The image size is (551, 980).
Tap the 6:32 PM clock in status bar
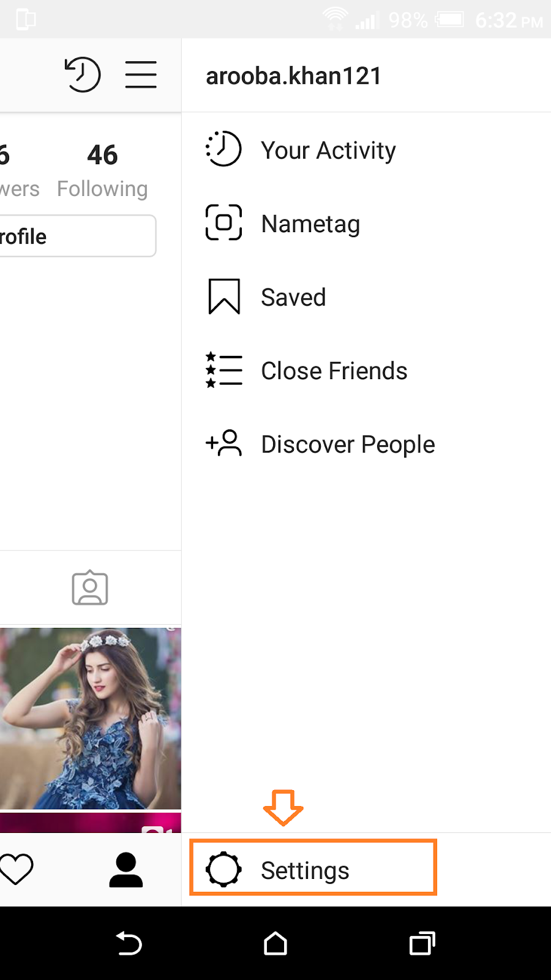pos(509,20)
